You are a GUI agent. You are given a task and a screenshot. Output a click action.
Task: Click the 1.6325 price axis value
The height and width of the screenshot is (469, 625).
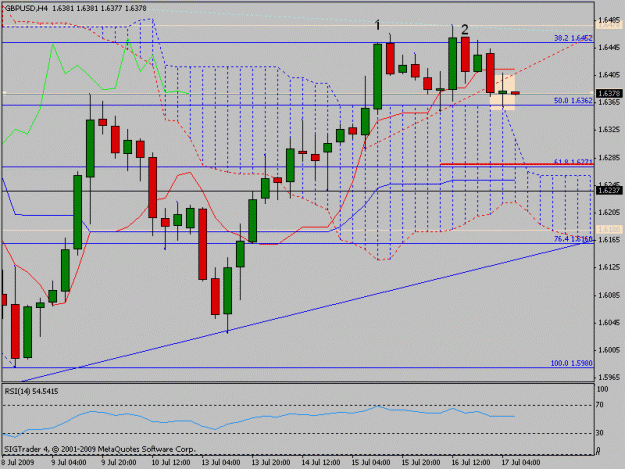(x=609, y=130)
